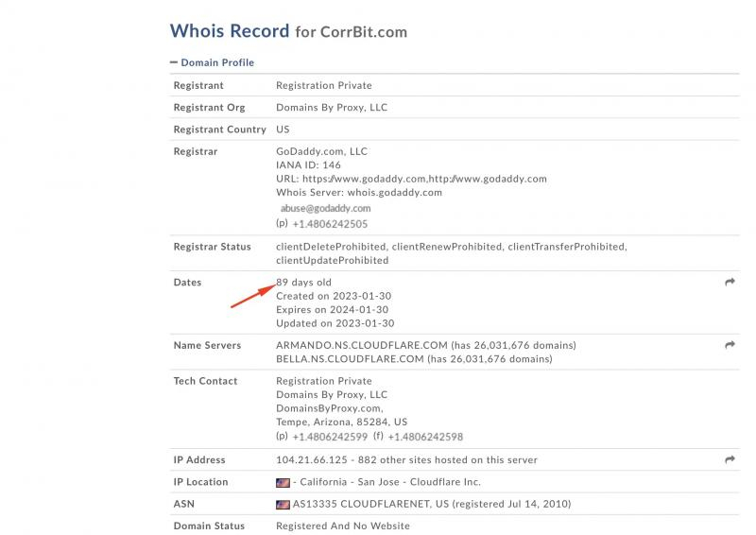The width and height of the screenshot is (756, 535).
Task: Select registrar phone +1.4806242505
Action: (x=330, y=224)
